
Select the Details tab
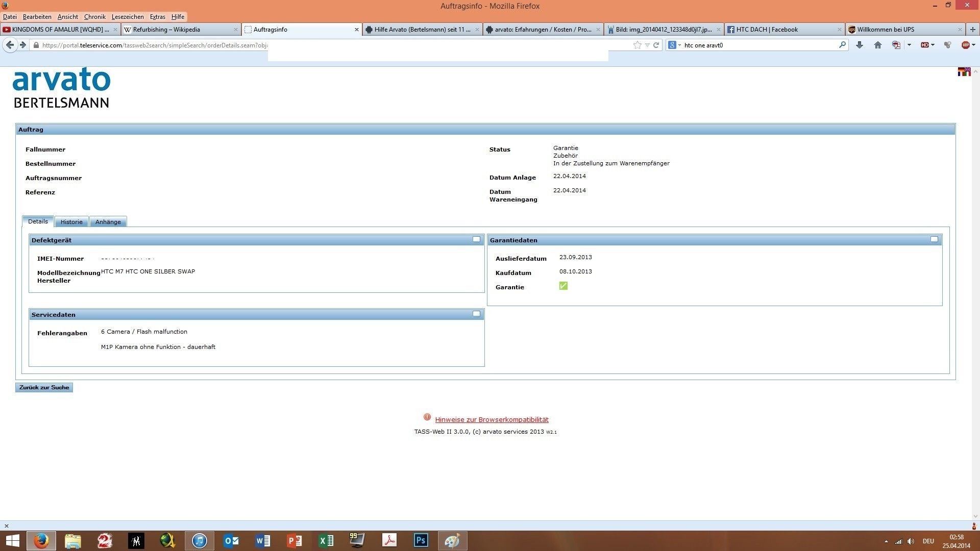(38, 221)
